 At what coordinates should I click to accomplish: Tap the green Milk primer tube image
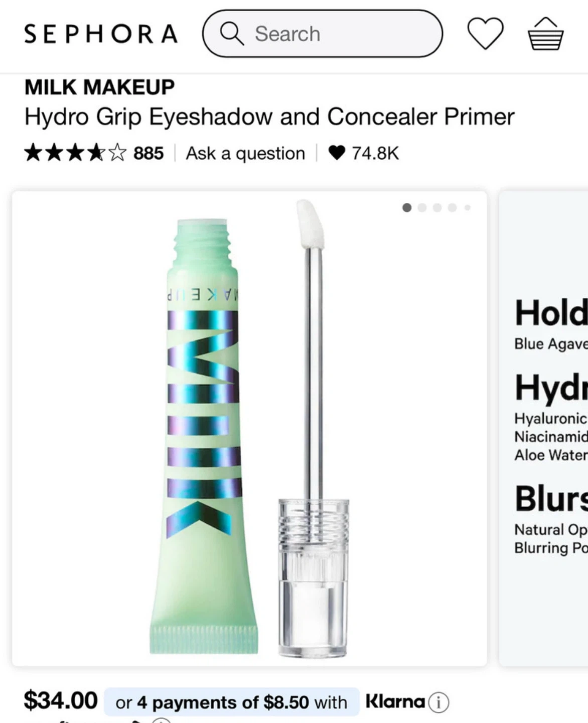tap(203, 436)
